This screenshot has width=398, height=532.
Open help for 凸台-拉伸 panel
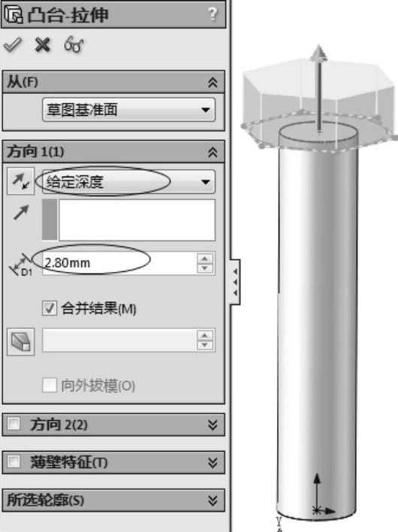pyautogui.click(x=213, y=14)
